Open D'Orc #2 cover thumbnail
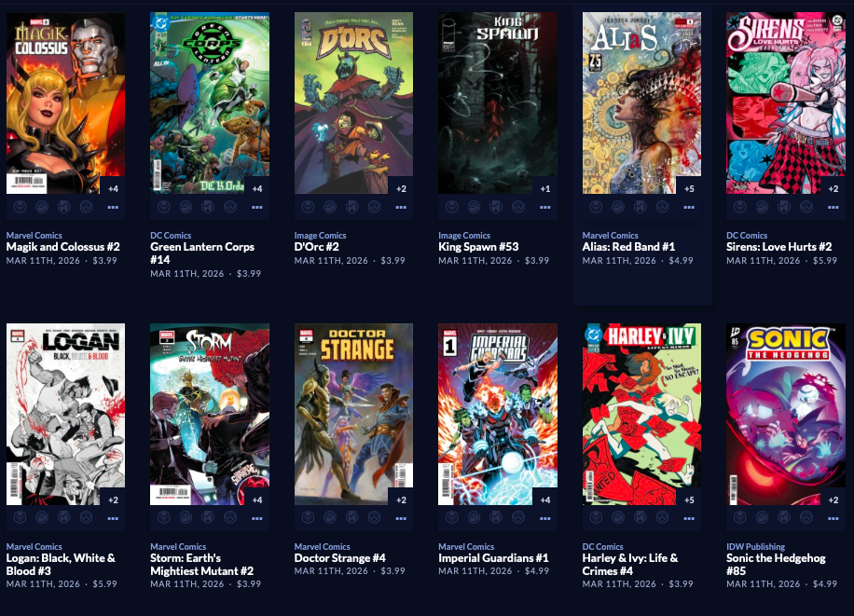 [x=353, y=103]
